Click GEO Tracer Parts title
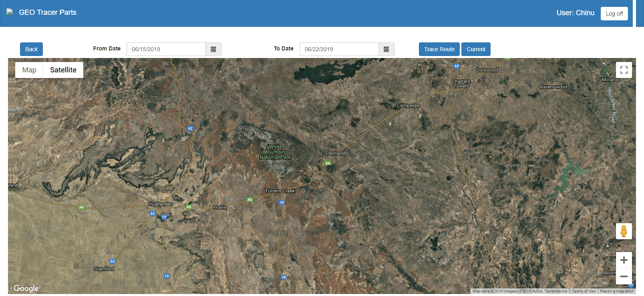The image size is (644, 296). [x=48, y=12]
